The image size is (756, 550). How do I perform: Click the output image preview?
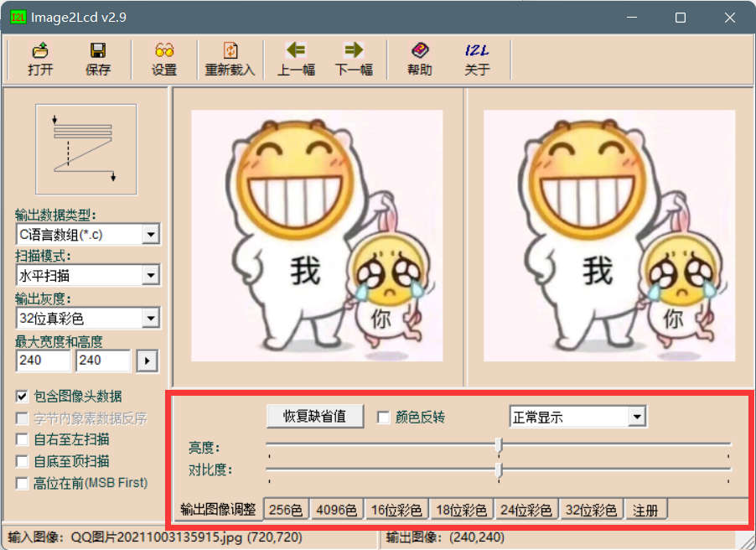point(609,236)
